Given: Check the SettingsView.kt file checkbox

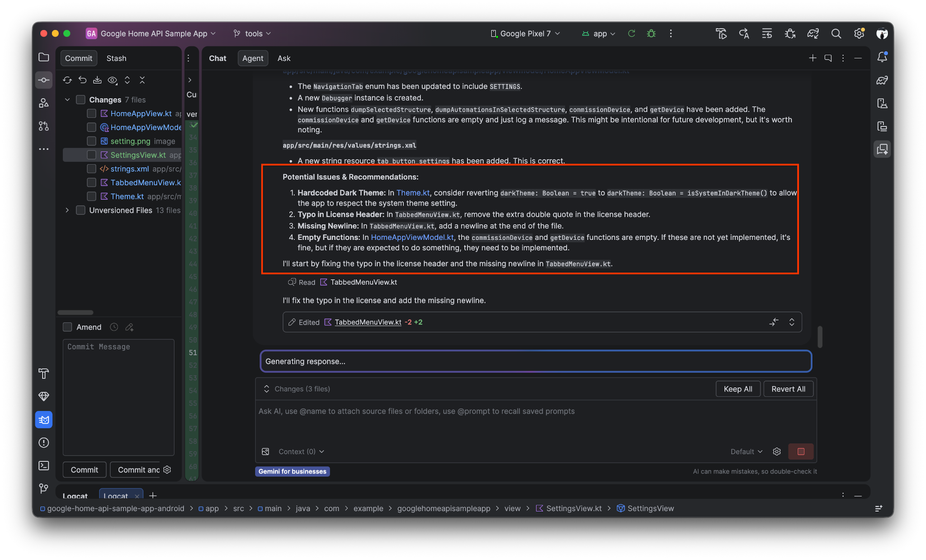Looking at the screenshot, I should pyautogui.click(x=91, y=155).
